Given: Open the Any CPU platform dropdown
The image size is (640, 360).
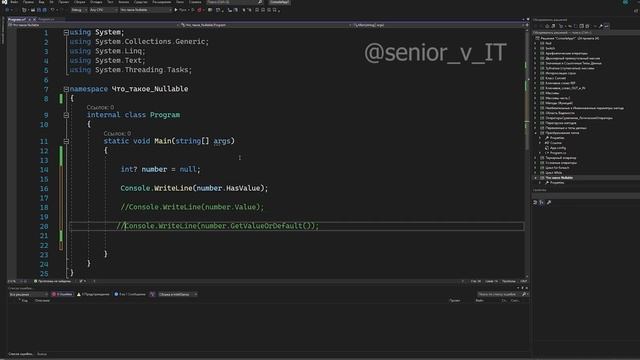Looking at the screenshot, I should [x=103, y=10].
